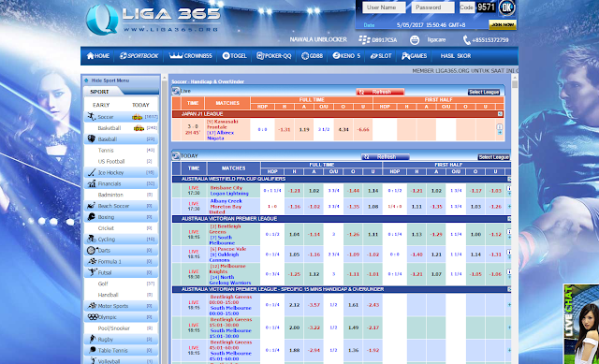Expand more bets for Albany Creek match
Viewport: 599px width, 364px height.
[509, 206]
